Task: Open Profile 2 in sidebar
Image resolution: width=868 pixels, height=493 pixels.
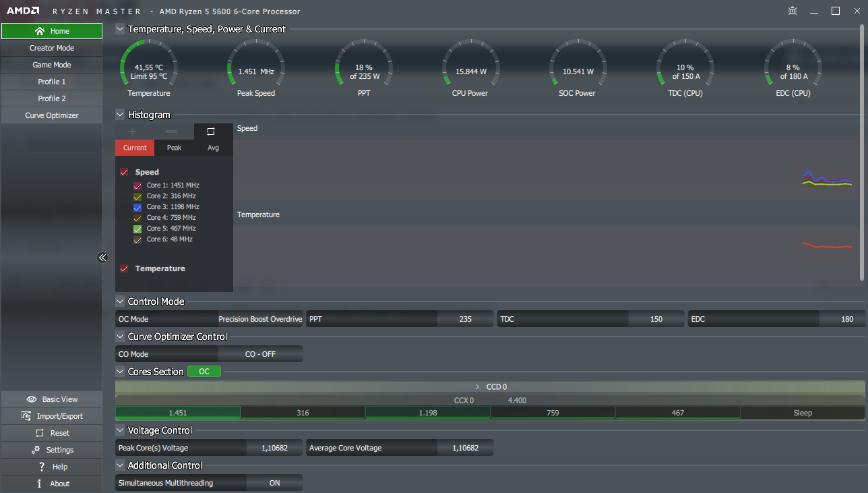Action: tap(52, 98)
